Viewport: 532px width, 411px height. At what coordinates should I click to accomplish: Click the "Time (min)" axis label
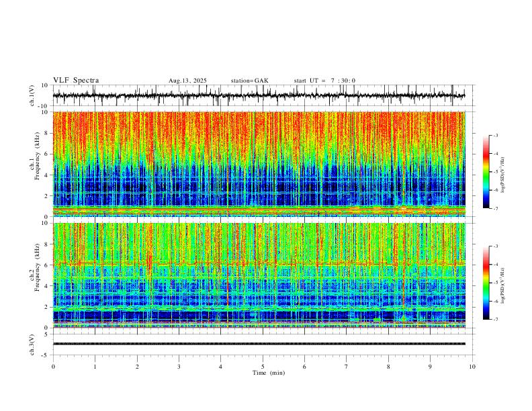click(269, 373)
